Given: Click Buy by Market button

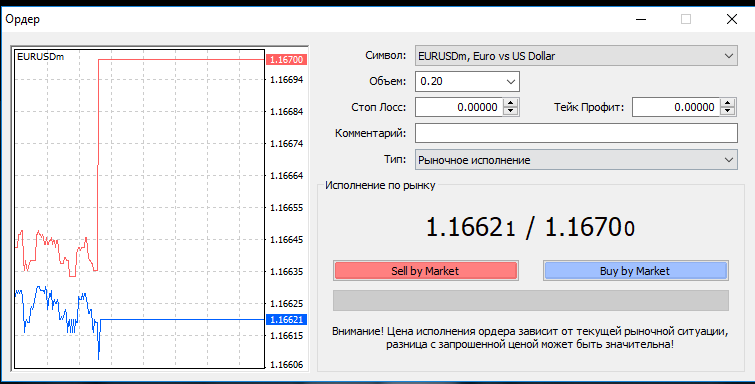Looking at the screenshot, I should (636, 271).
